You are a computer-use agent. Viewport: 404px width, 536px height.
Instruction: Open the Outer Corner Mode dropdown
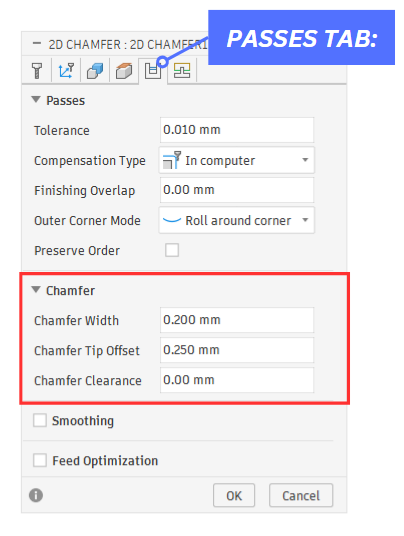pos(237,220)
